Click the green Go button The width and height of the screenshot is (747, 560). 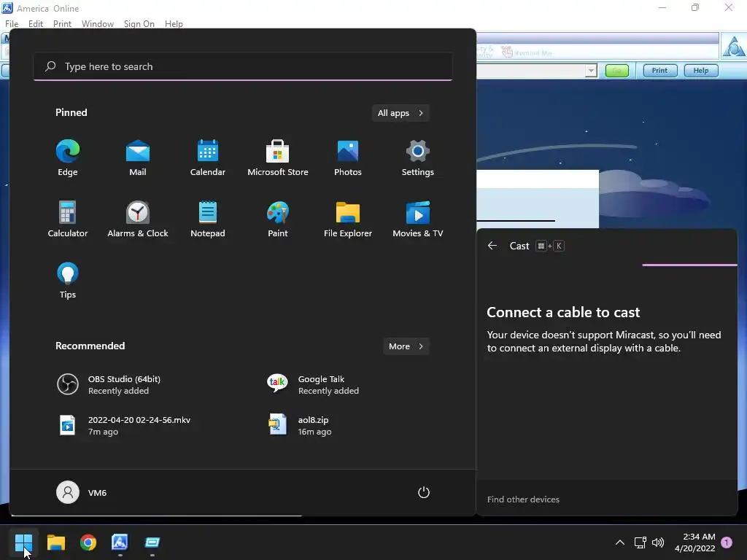click(x=617, y=71)
